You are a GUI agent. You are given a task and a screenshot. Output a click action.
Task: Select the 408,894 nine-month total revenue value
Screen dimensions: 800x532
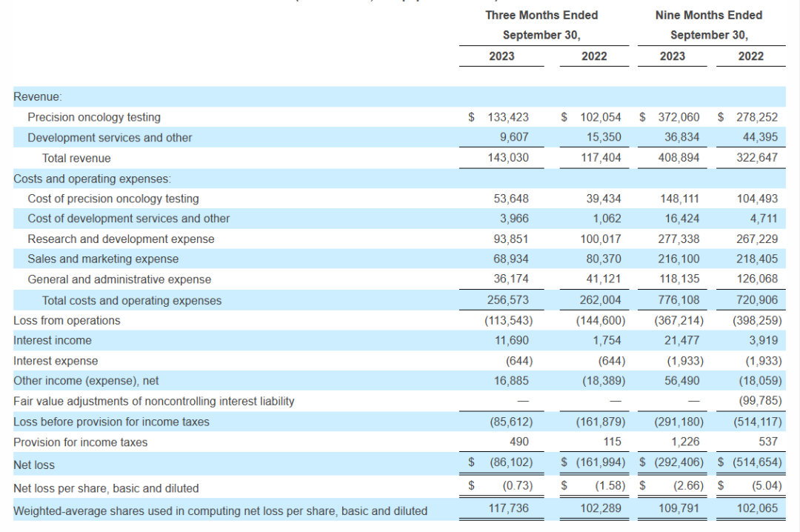(x=679, y=158)
